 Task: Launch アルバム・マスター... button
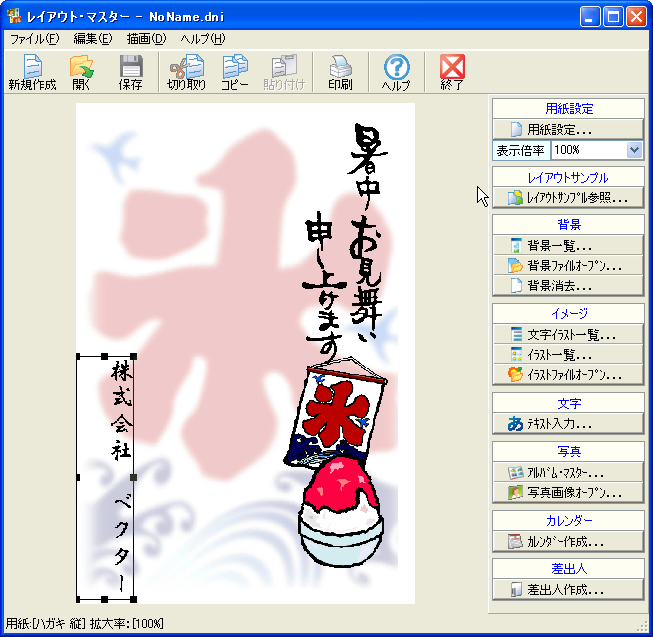pos(568,473)
